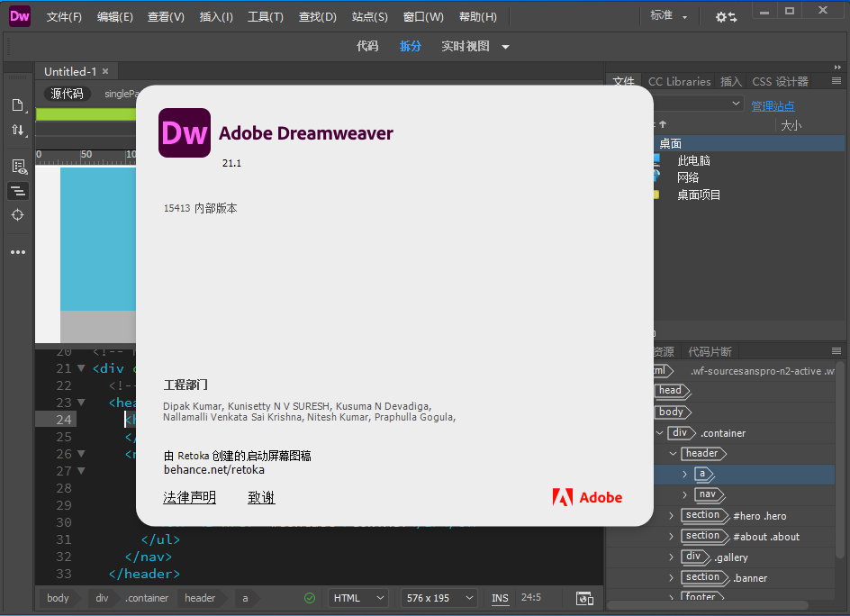This screenshot has width=850, height=616.
Task: Expand the section #about .about node
Action: click(671, 536)
